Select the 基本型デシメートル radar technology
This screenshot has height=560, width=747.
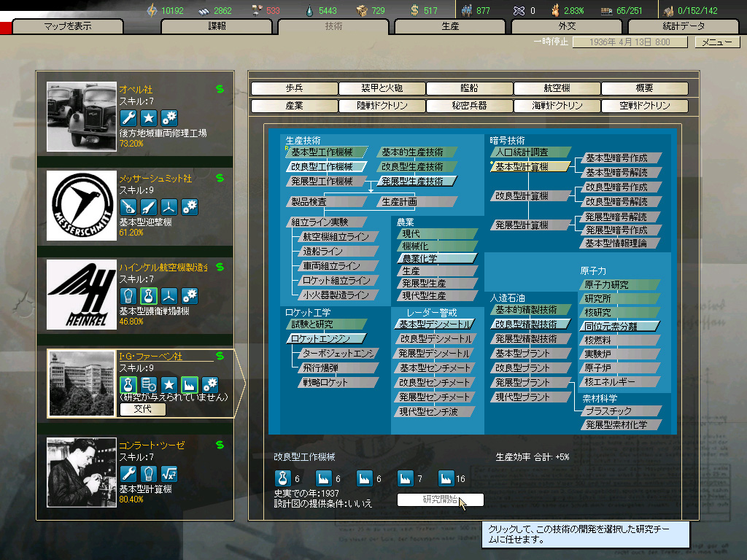point(435,324)
